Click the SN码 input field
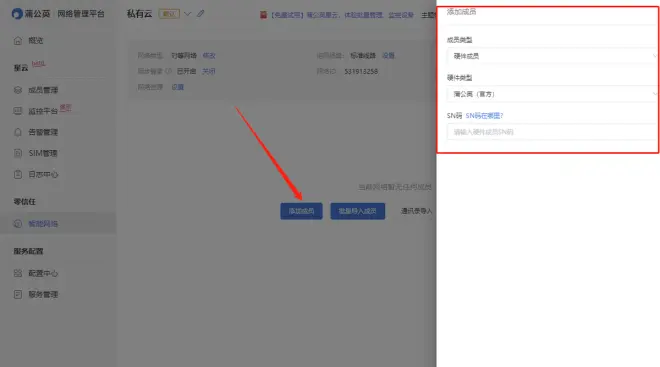 tap(552, 132)
